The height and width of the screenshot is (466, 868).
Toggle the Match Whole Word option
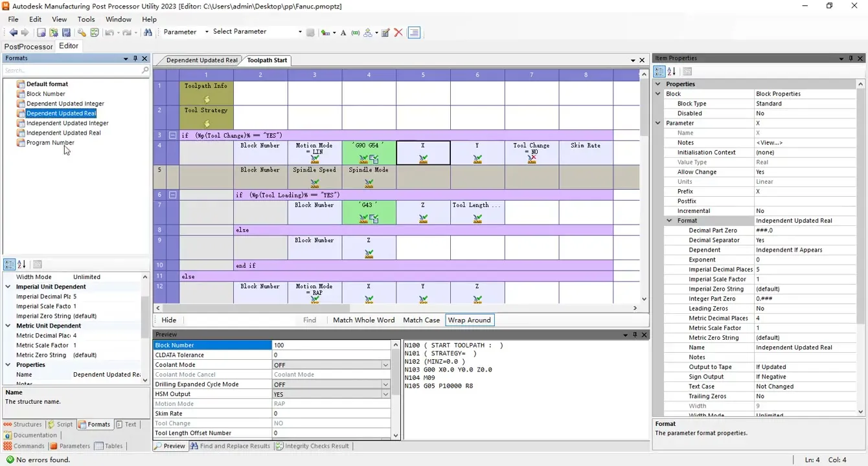pyautogui.click(x=363, y=320)
